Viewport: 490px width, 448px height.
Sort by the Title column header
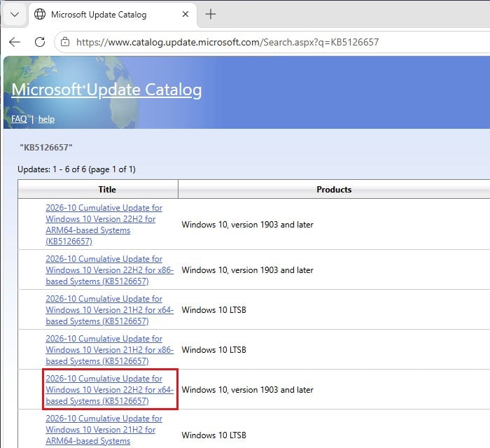tap(107, 189)
